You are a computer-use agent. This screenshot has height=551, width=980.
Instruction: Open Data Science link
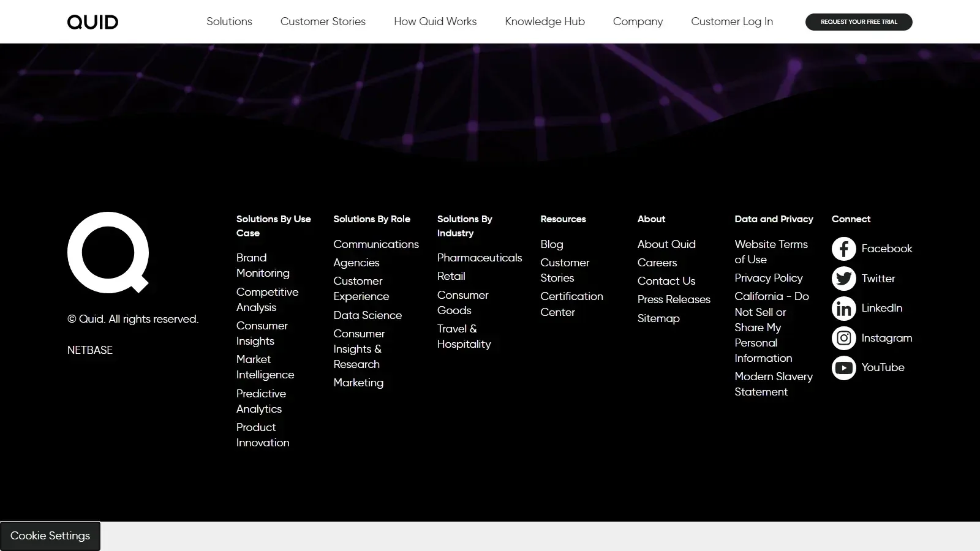click(x=367, y=315)
